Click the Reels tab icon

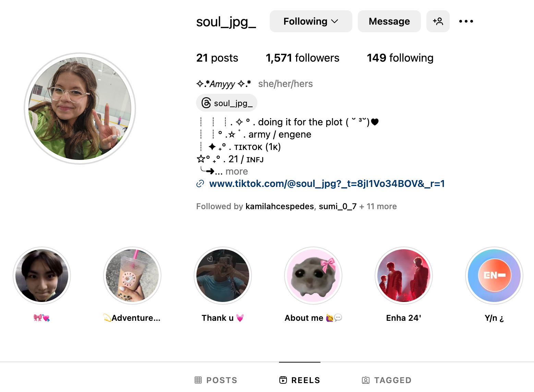point(283,380)
